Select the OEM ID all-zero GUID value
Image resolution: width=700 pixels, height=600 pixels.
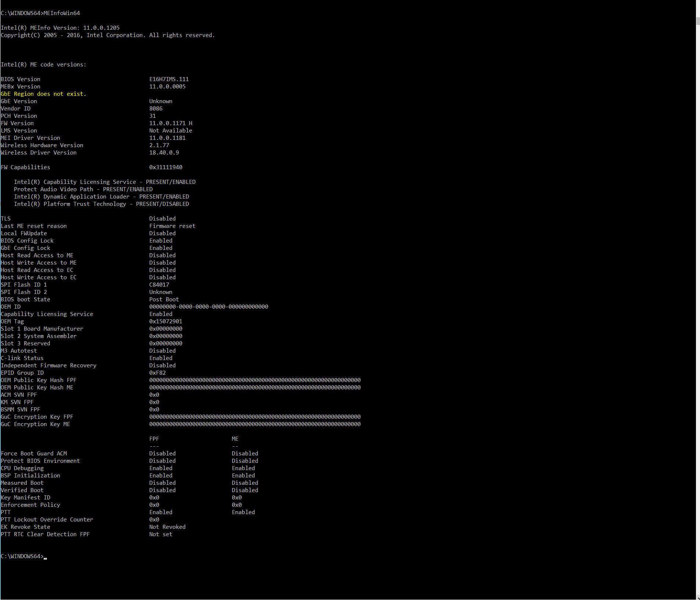[208, 307]
